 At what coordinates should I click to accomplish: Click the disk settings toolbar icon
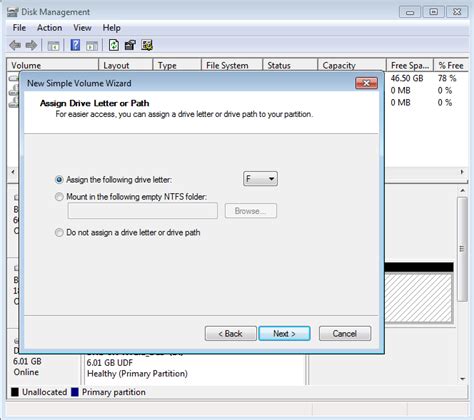(147, 45)
